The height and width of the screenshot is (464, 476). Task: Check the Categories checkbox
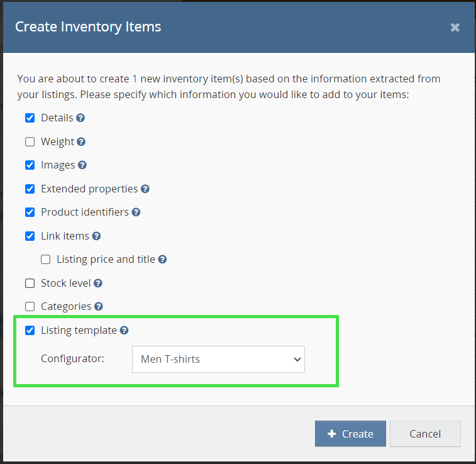point(30,307)
